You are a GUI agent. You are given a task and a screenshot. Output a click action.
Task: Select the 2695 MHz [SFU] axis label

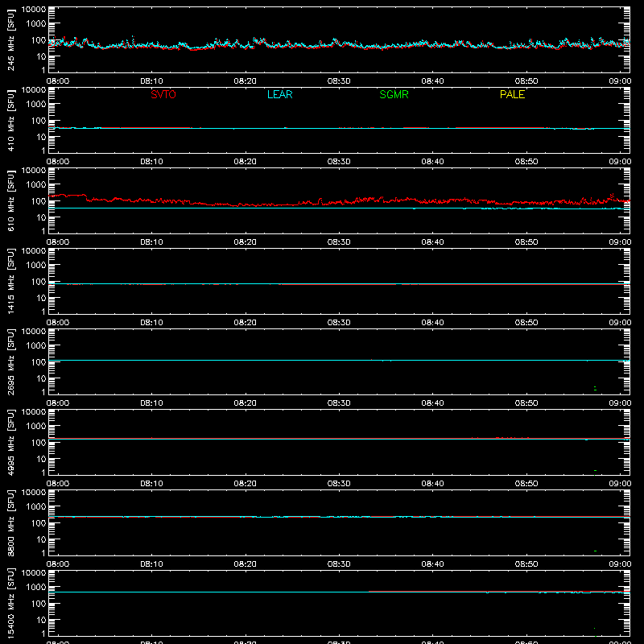(10, 361)
